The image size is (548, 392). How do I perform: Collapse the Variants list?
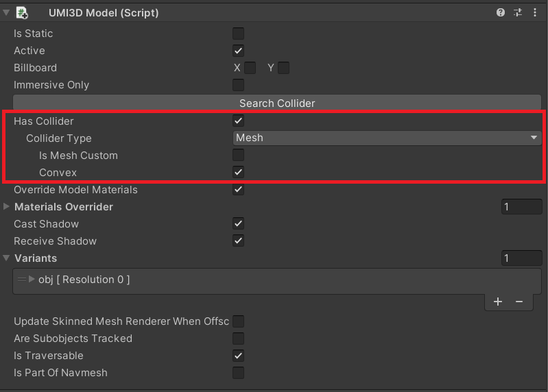[x=6, y=258]
